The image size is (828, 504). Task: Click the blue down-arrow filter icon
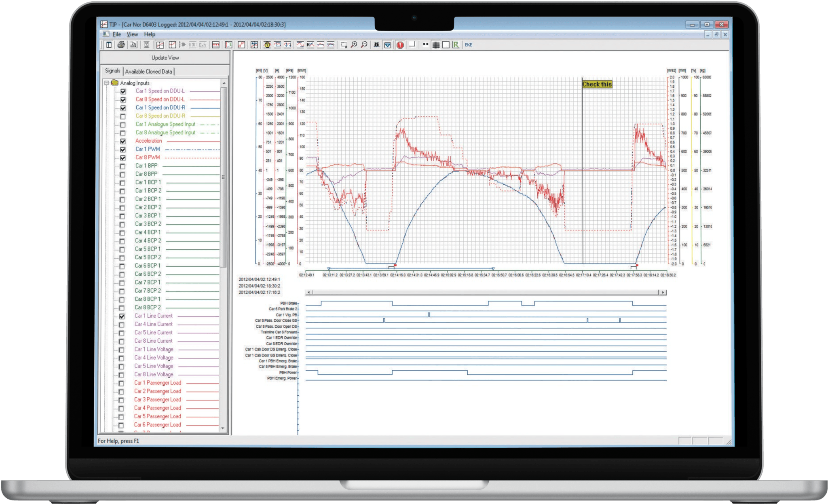pos(388,45)
